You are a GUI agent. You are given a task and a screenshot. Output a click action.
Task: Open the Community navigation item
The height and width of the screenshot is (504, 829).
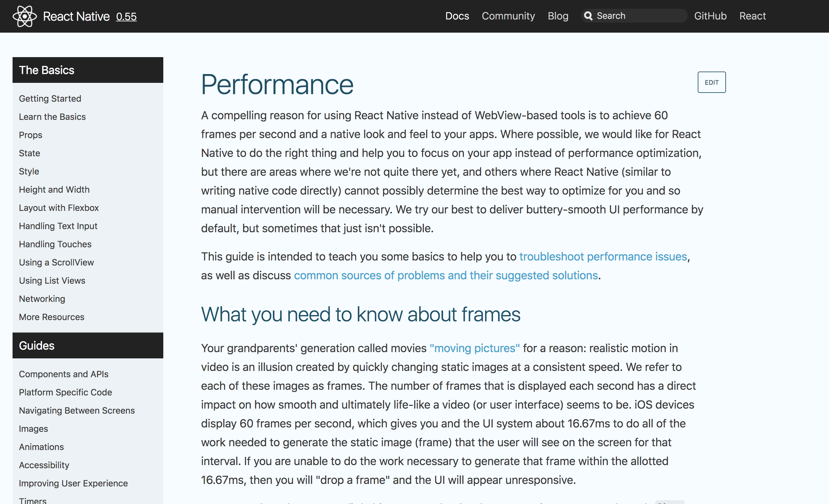(x=508, y=16)
